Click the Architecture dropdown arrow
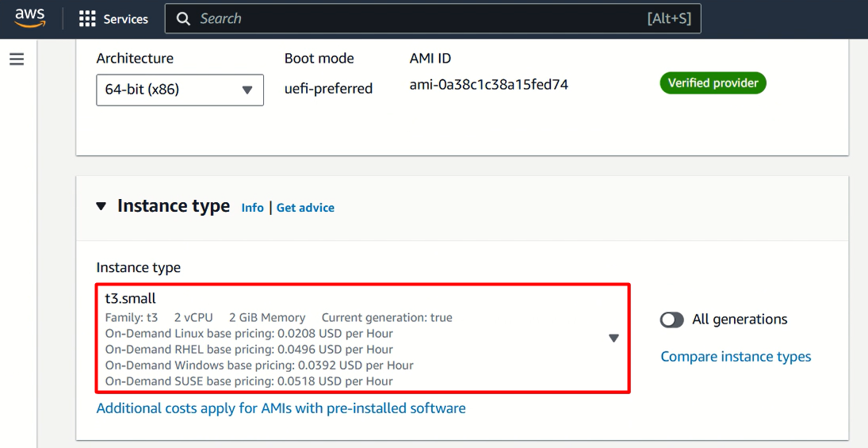868x448 pixels. pos(247,90)
